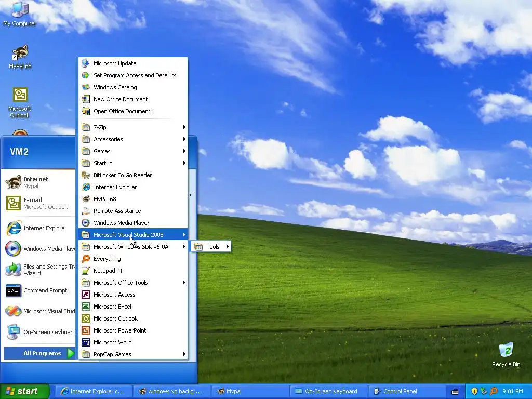Expand Microsoft Visual Studio 2008 submenu

point(133,235)
